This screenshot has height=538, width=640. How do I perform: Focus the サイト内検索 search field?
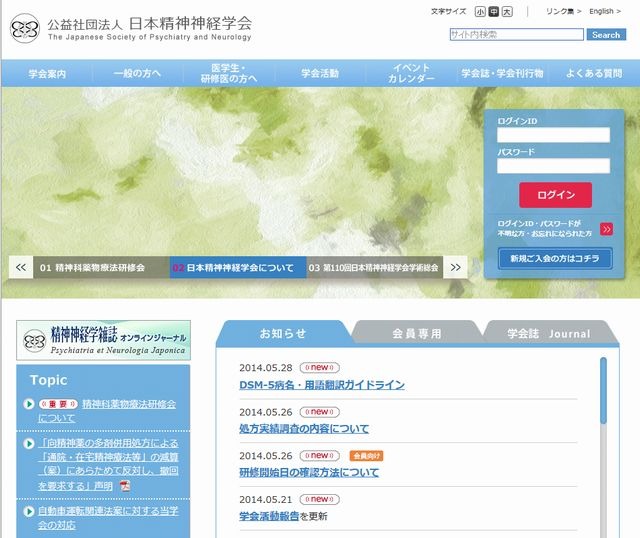[517, 35]
